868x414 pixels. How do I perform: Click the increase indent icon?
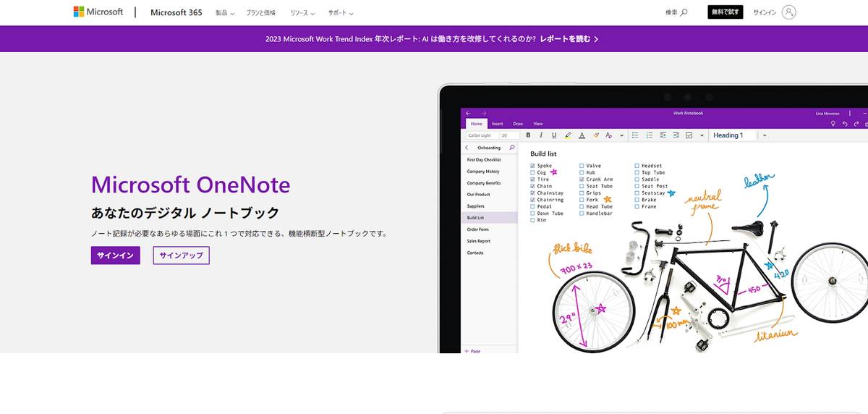[x=675, y=135]
